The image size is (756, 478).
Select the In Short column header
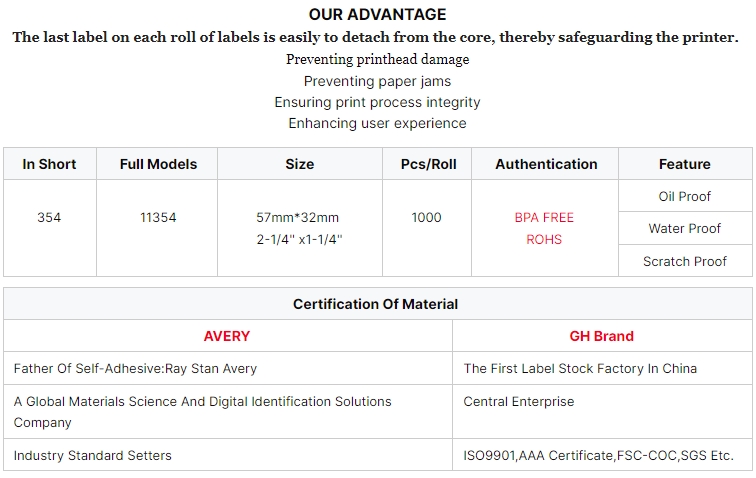pyautogui.click(x=50, y=164)
